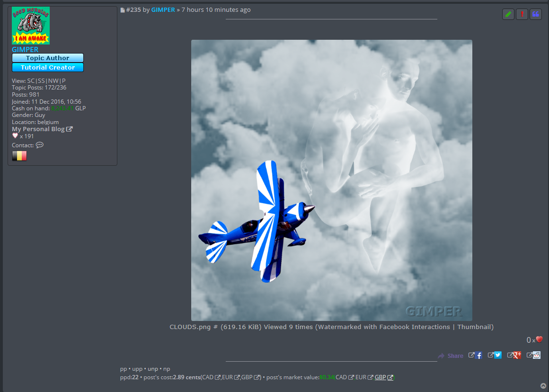Click the Tutorial Creator badge
549x392 pixels.
point(48,67)
